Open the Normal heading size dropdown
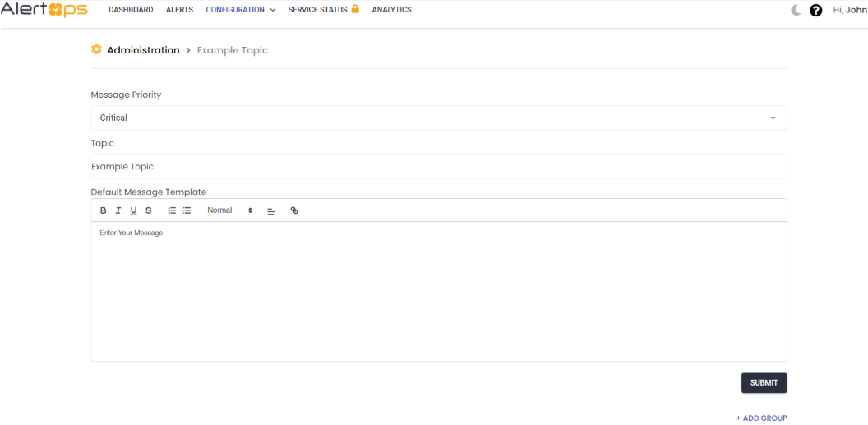Image resolution: width=868 pixels, height=425 pixels. coord(229,210)
